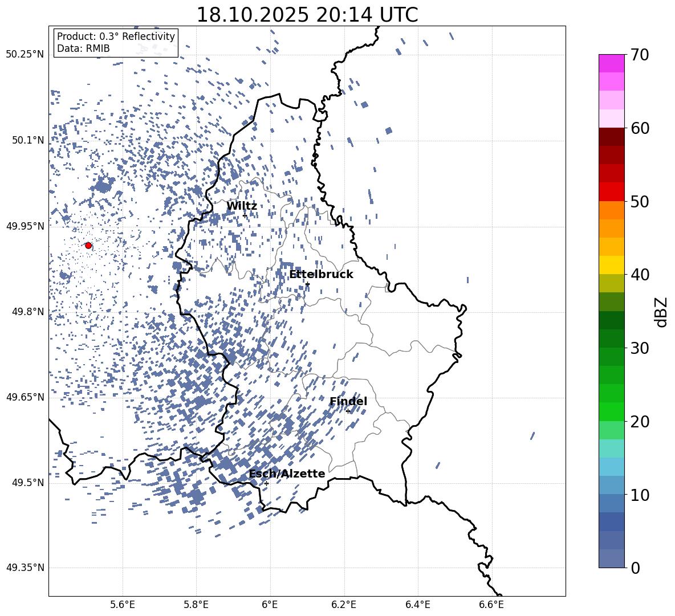Click the 49.35°N latitude label
This screenshot has width=675, height=616.
pos(25,568)
